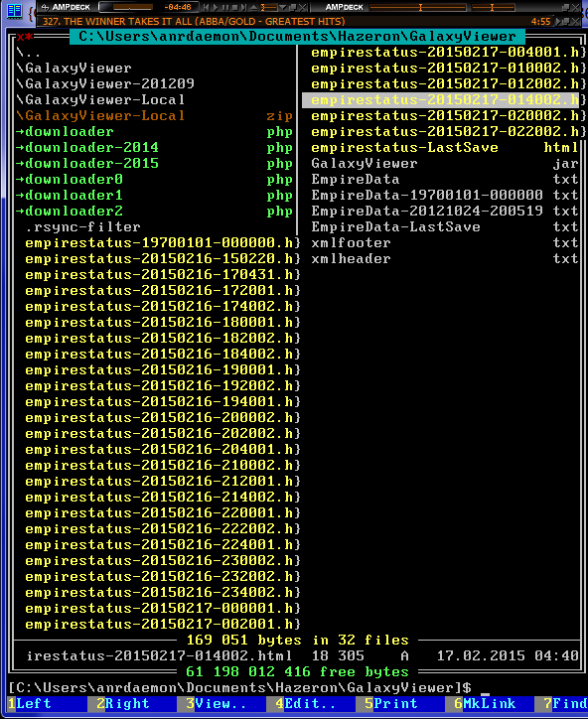This screenshot has width=588, height=719.
Task: Click the Far Manager icon in the title corner
Action: (15, 10)
